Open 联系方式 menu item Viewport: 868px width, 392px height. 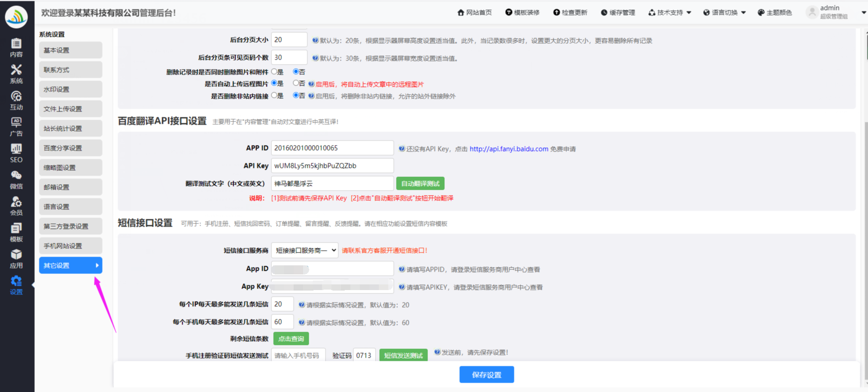point(71,70)
